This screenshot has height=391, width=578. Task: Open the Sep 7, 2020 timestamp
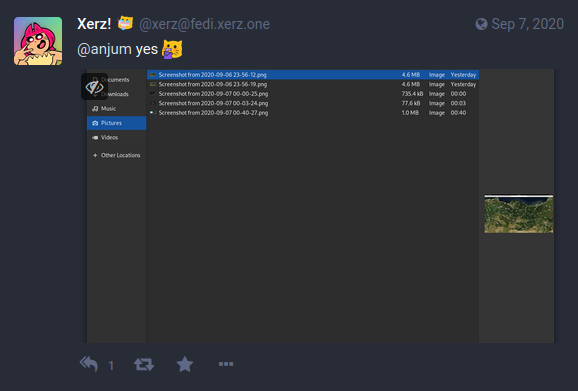[x=527, y=24]
